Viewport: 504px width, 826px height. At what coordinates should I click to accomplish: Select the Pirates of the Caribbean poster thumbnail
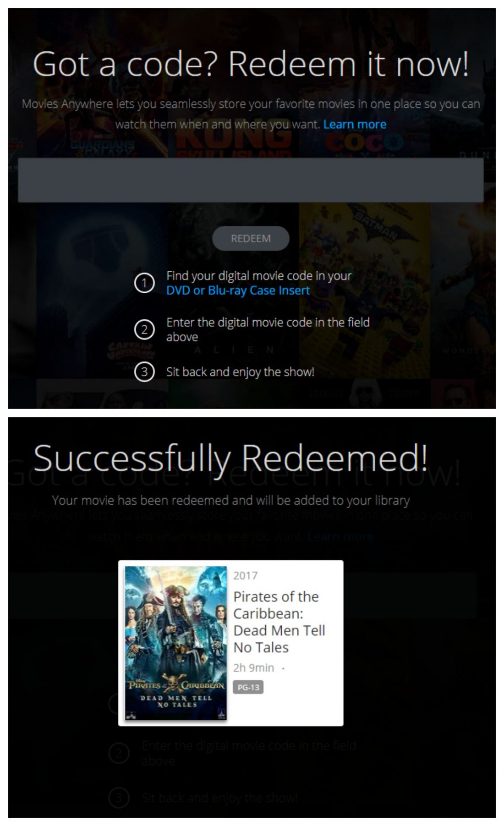[176, 643]
